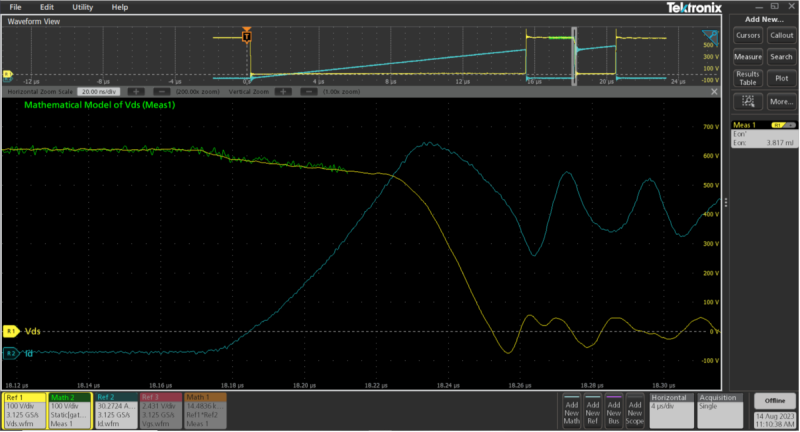Click the Results Table button

click(x=748, y=78)
